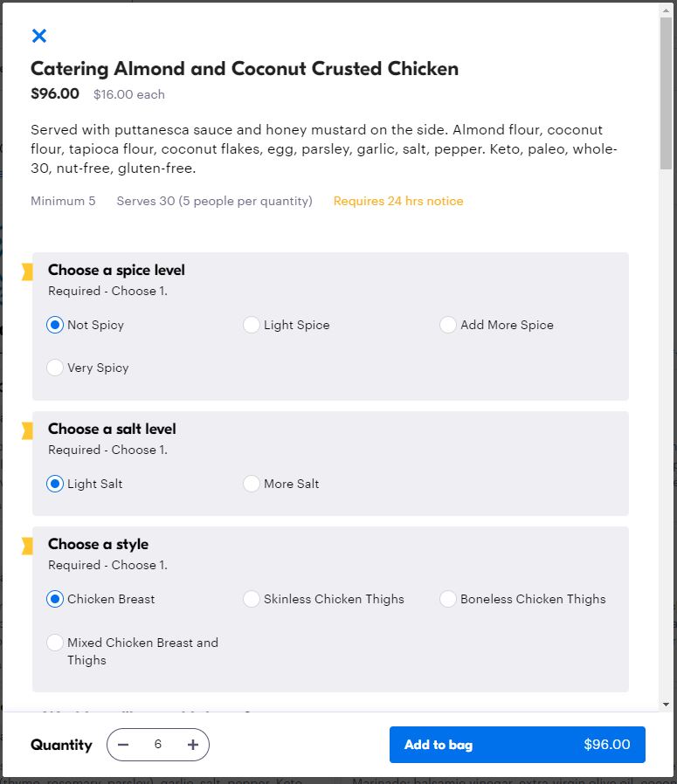This screenshot has width=677, height=784.
Task: Click the Requires 24 hrs notice text
Action: pos(398,201)
